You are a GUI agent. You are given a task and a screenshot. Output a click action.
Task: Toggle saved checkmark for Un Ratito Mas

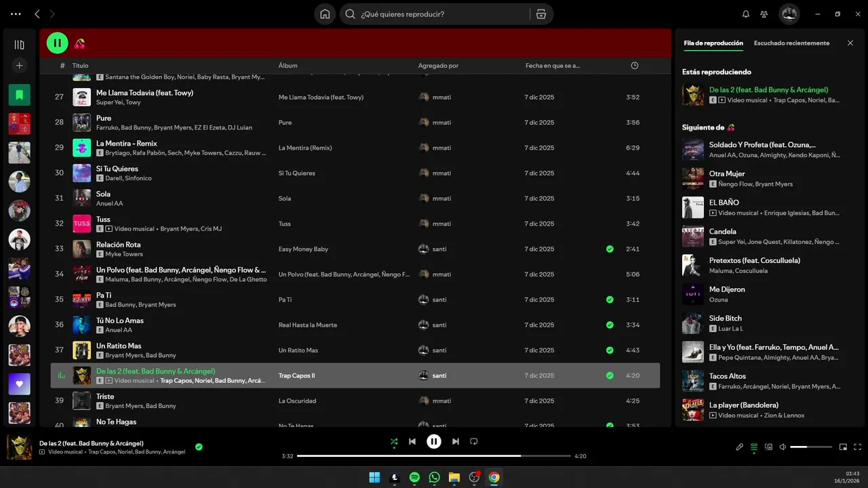pyautogui.click(x=610, y=350)
